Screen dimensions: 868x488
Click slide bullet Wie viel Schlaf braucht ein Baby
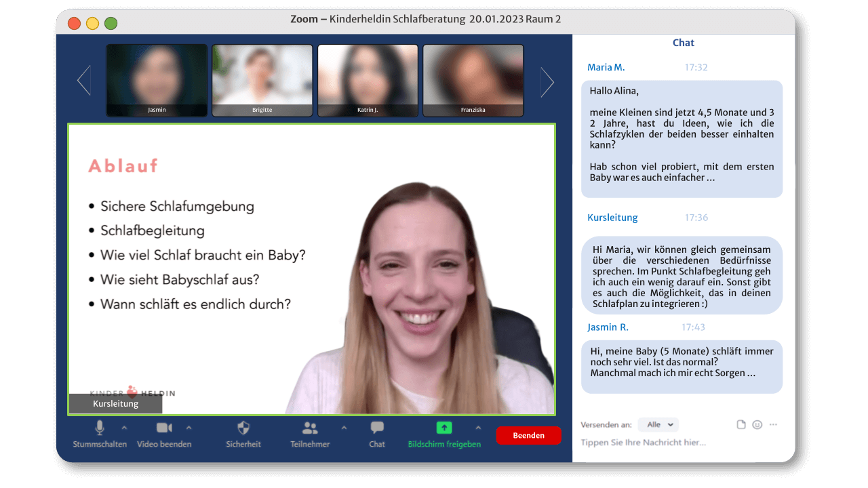pos(203,256)
